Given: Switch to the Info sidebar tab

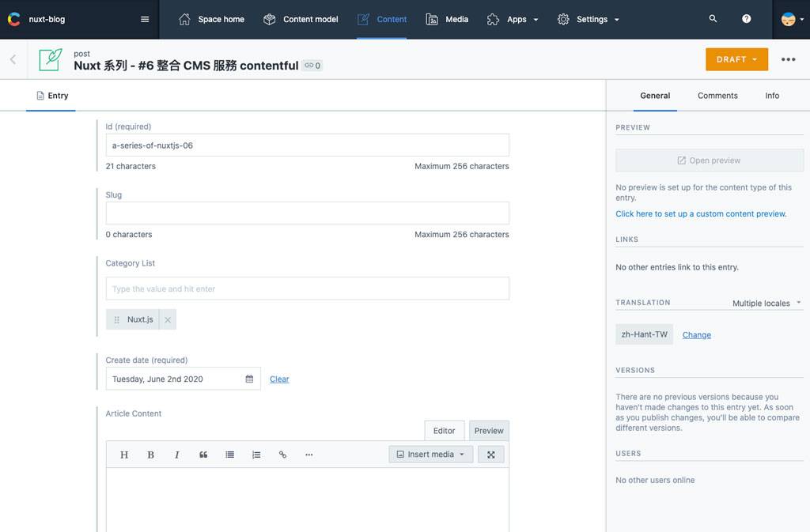Looking at the screenshot, I should click(x=772, y=96).
